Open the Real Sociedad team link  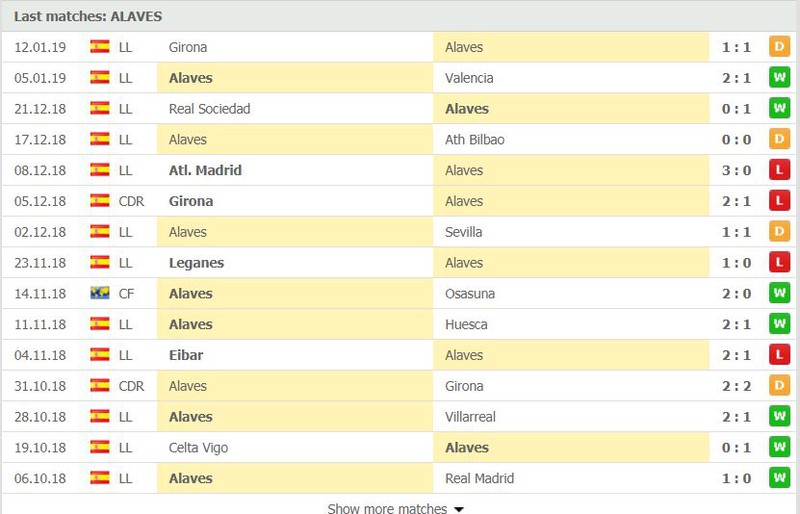[210, 109]
